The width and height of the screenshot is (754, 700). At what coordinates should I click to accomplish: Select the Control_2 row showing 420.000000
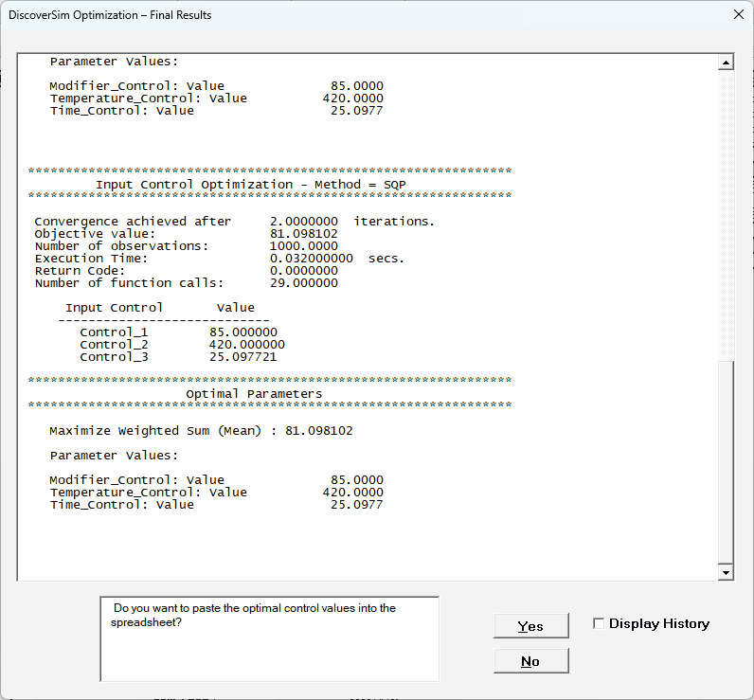[182, 345]
